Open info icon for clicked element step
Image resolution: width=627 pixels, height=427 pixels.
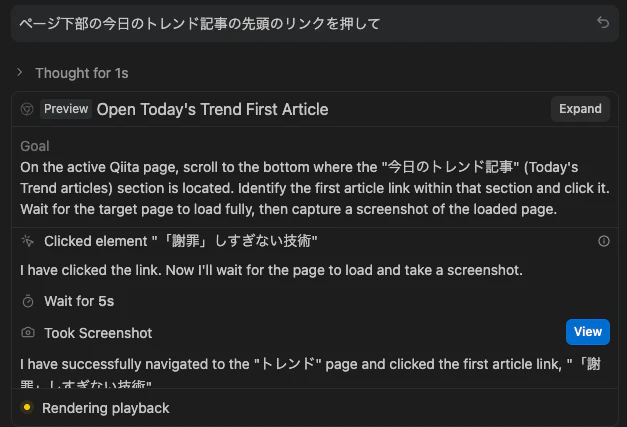tap(603, 241)
